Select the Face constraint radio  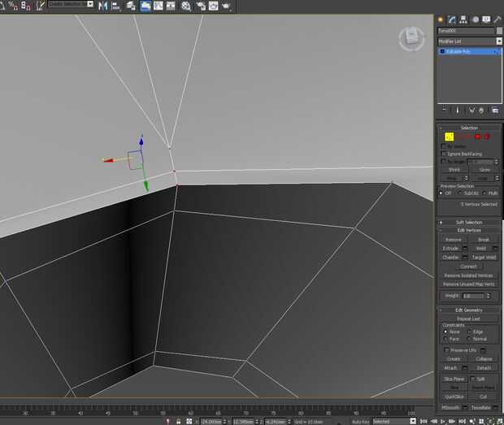445,339
